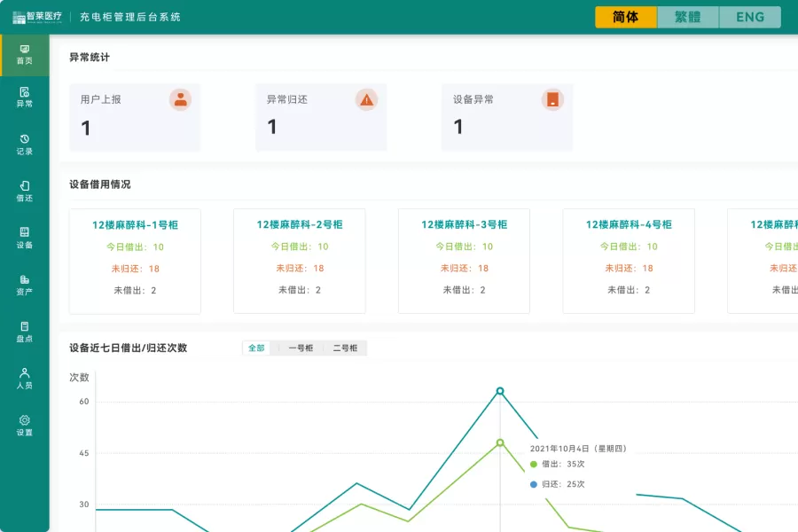Click the teal peak data point on chart
The image size is (798, 532).
coord(500,391)
